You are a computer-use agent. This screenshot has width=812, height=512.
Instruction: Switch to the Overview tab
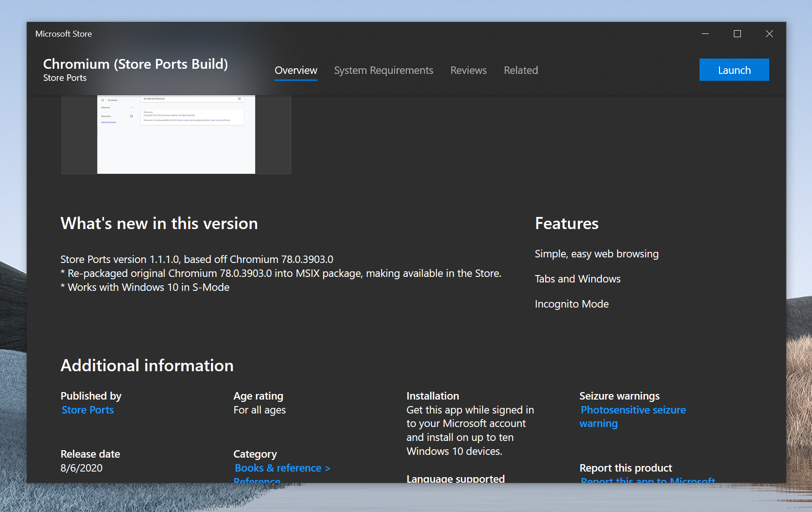296,70
